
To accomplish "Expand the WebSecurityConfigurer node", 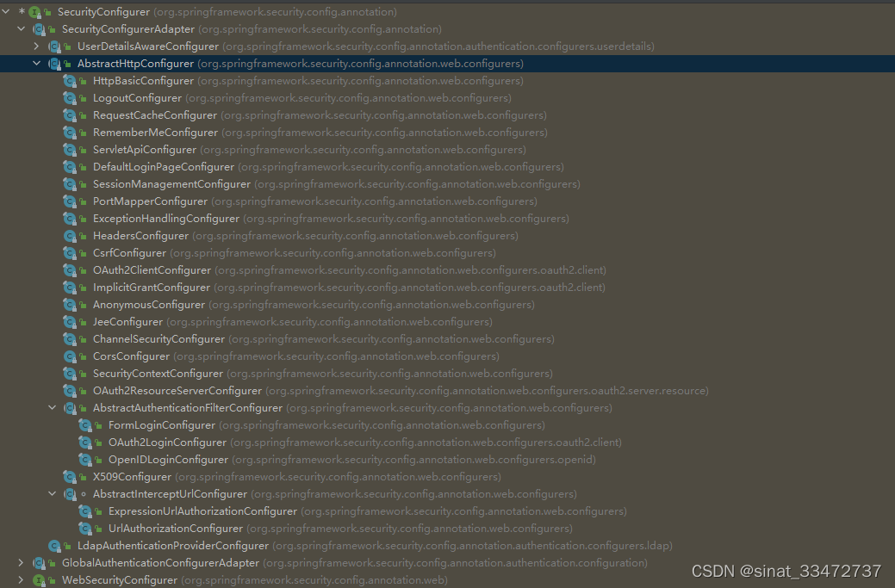I will click(21, 579).
